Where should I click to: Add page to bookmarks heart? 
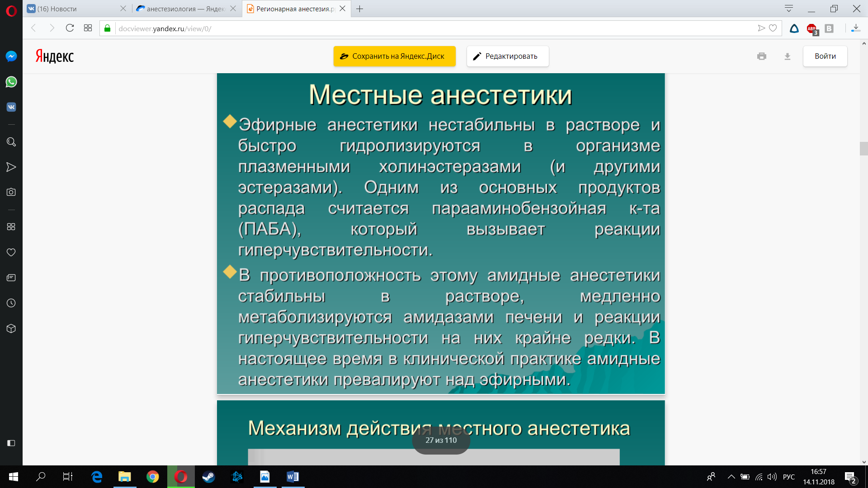coord(773,28)
